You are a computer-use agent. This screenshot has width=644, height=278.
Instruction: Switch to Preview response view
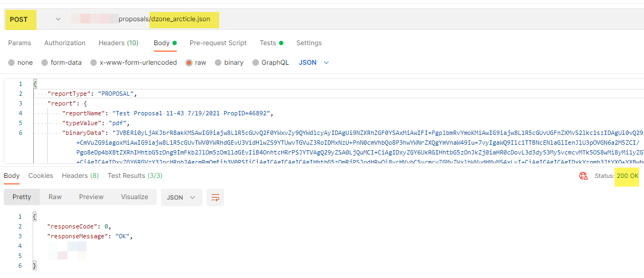[91, 197]
